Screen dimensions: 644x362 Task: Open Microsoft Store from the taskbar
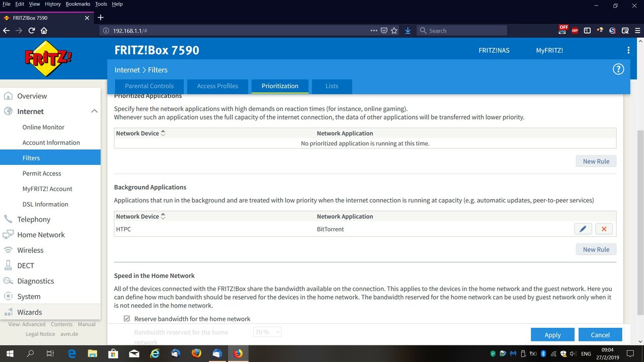coord(113,353)
